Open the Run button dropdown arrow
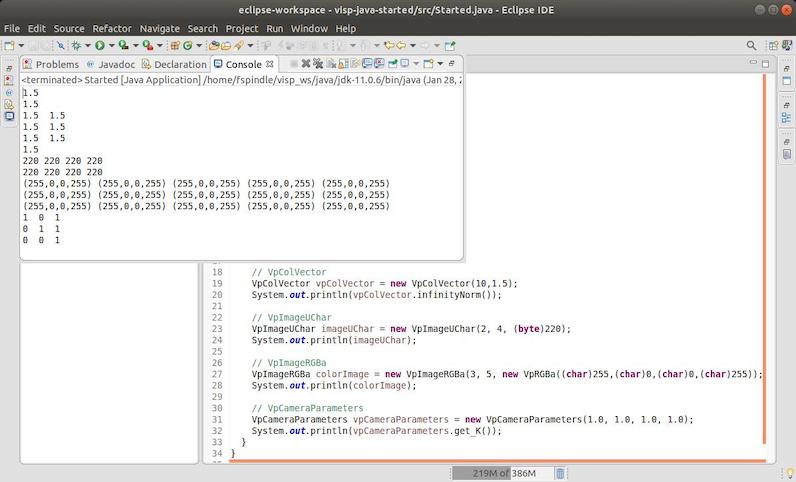This screenshot has width=796, height=482. point(110,45)
